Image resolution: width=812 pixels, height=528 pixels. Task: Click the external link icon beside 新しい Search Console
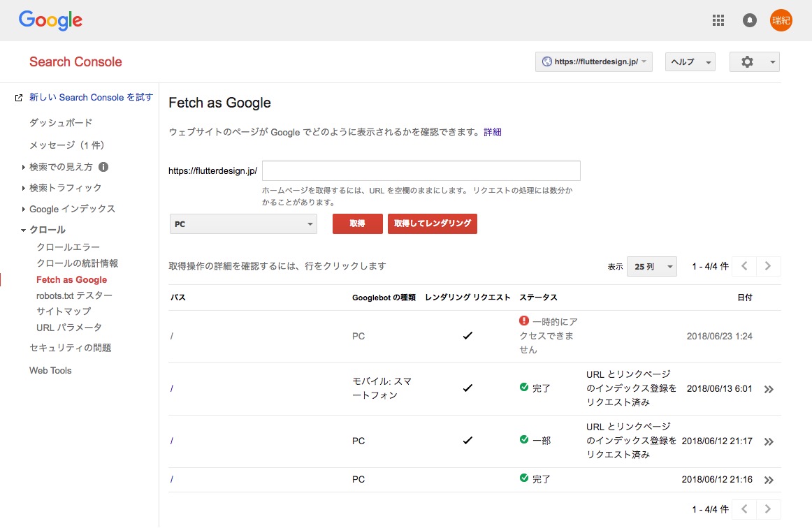[x=19, y=98]
